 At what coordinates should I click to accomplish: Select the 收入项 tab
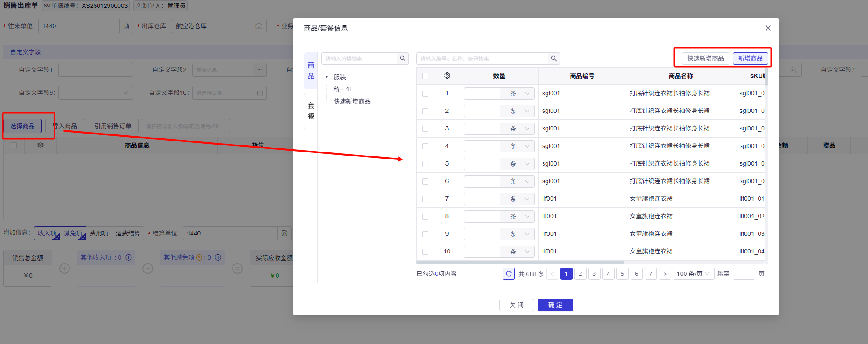click(47, 233)
